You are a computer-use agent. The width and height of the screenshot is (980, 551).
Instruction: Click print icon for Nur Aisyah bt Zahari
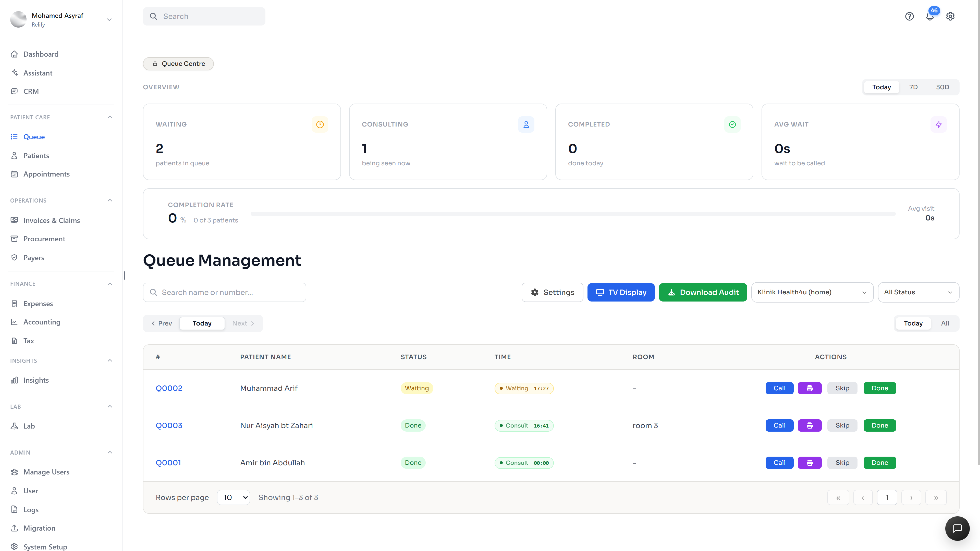pos(810,425)
